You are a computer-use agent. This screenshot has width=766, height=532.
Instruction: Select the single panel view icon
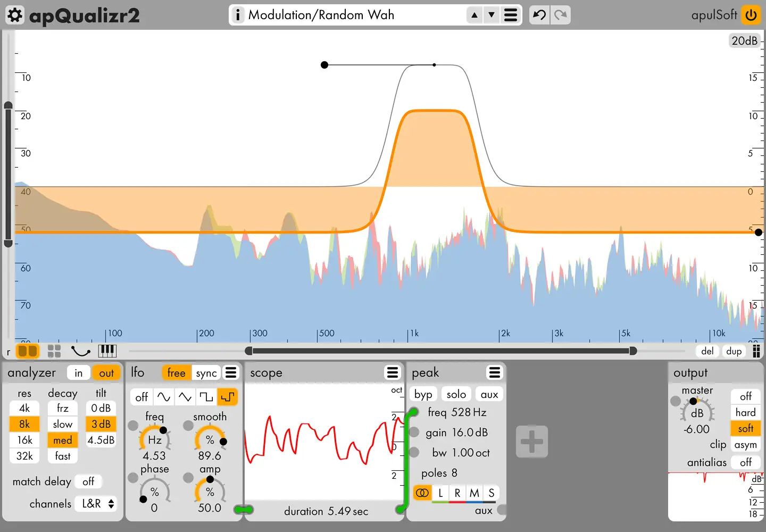pos(27,351)
